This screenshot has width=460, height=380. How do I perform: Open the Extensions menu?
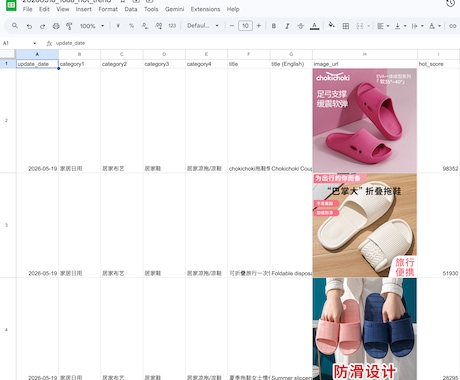point(205,9)
